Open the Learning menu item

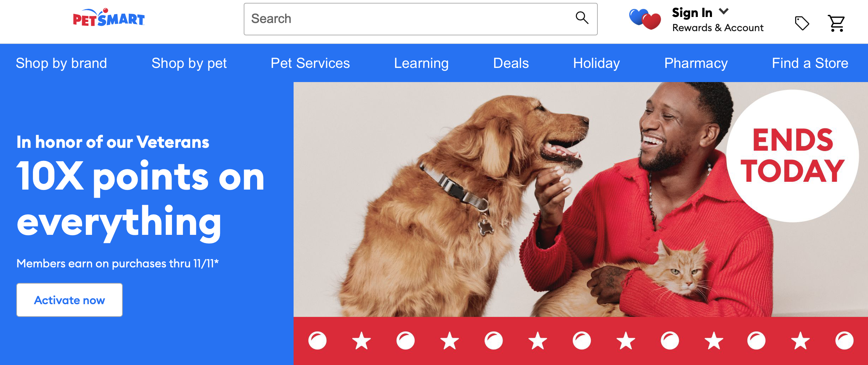tap(421, 63)
